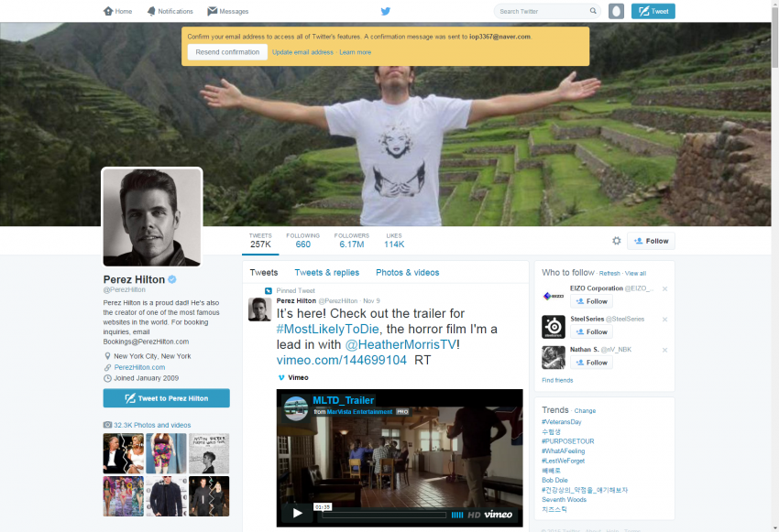
Task: Dismiss Nathan S. follow suggestion
Action: [664, 350]
